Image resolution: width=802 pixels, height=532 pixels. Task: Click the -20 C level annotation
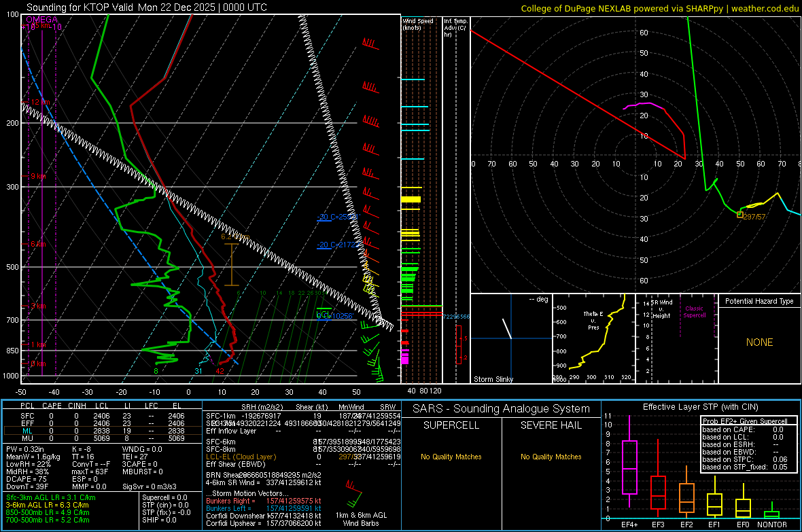coord(338,245)
